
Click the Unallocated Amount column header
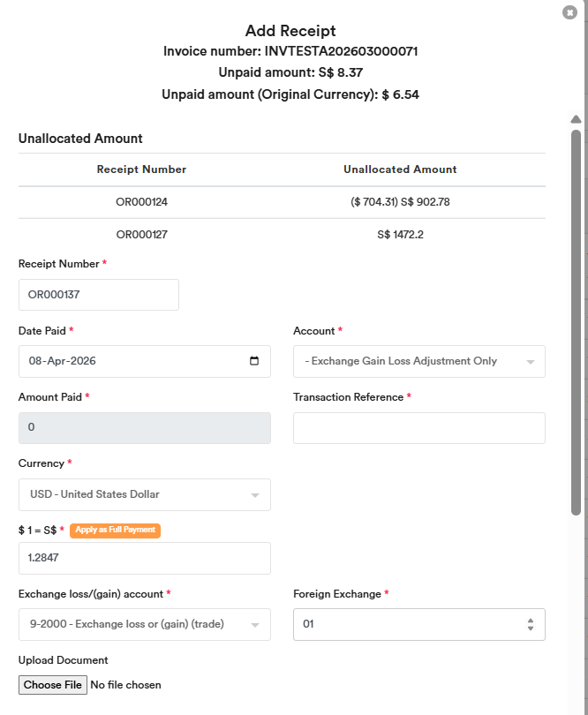[400, 169]
